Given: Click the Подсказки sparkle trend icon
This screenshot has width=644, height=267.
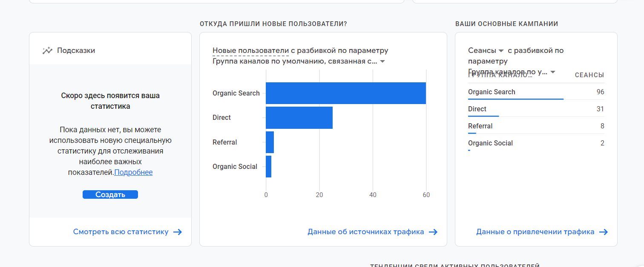Looking at the screenshot, I should pyautogui.click(x=47, y=50).
